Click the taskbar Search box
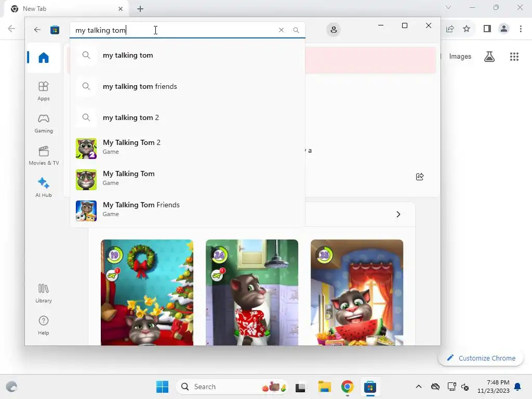 coord(232,387)
